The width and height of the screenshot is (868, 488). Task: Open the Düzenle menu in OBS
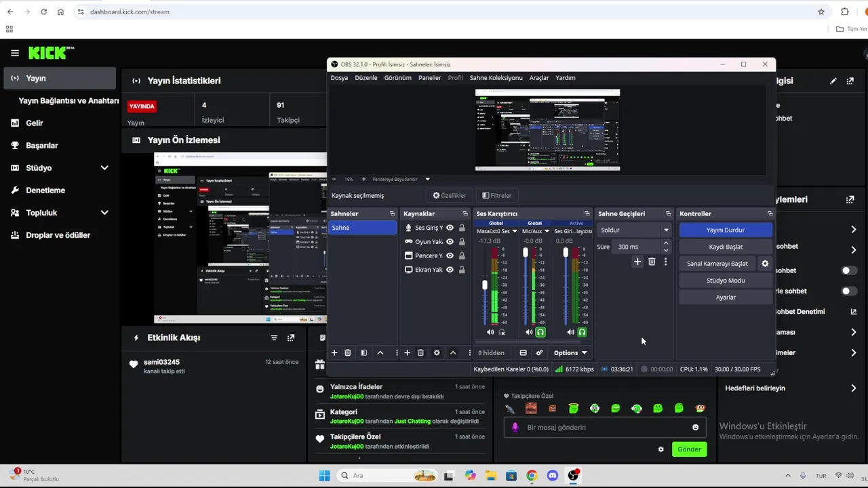[x=366, y=78]
